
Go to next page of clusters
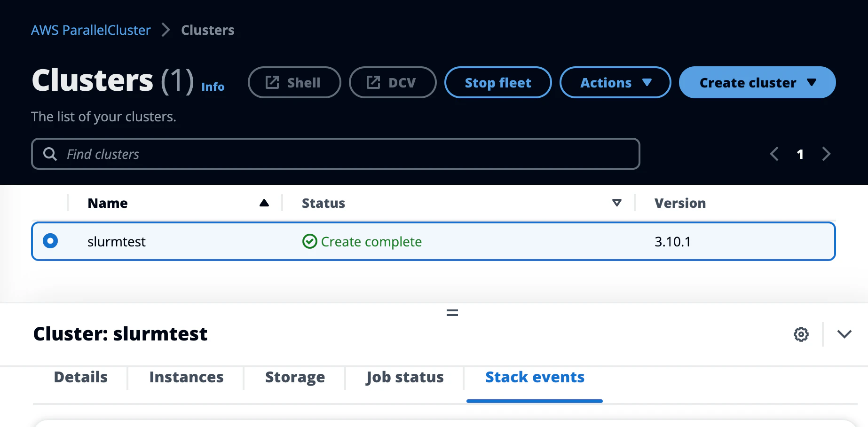[826, 154]
